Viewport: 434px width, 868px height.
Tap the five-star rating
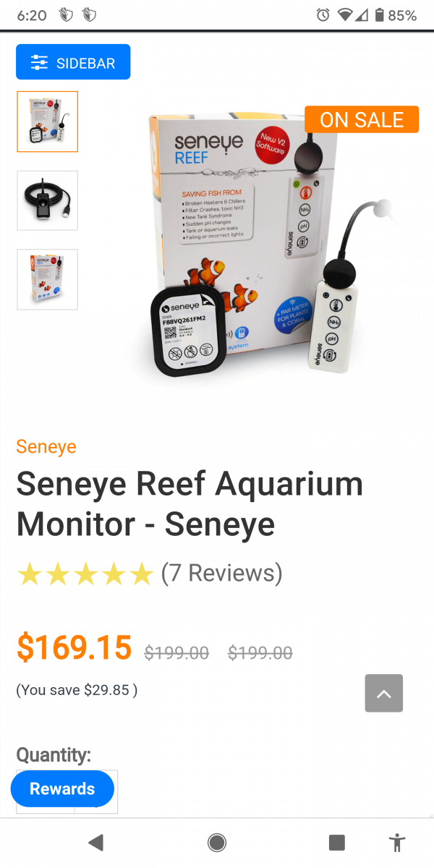[85, 574]
